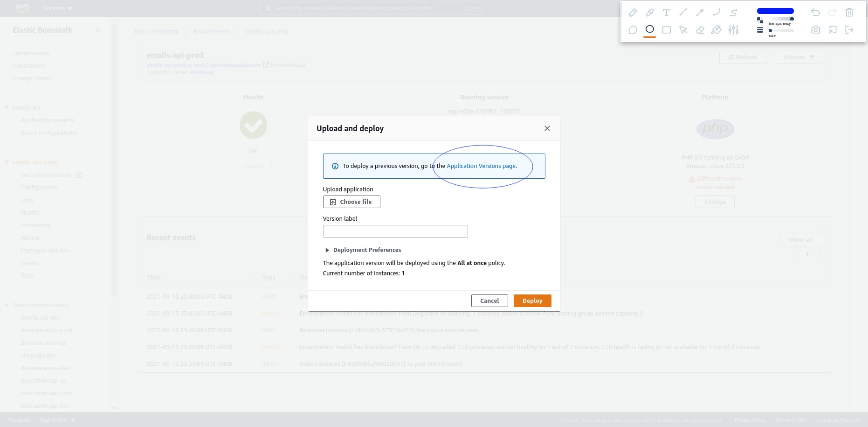This screenshot has width=868, height=427.
Task: Undo the last annotation
Action: (815, 13)
